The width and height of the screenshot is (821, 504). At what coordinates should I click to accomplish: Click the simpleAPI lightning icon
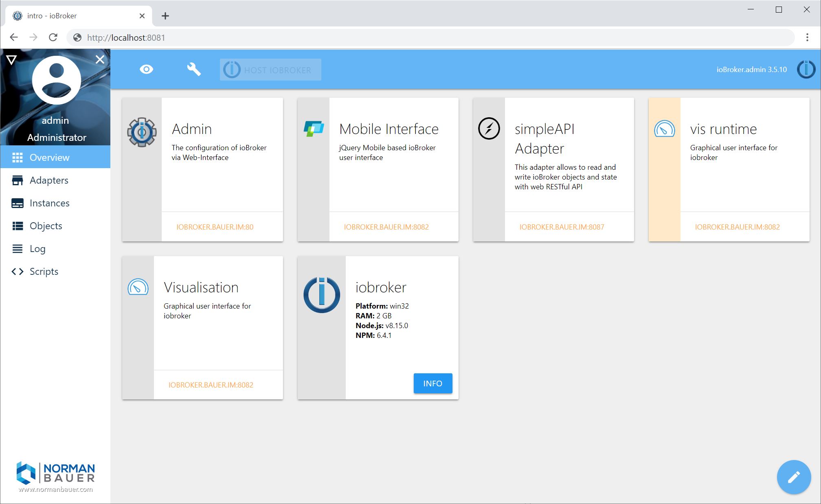(489, 129)
